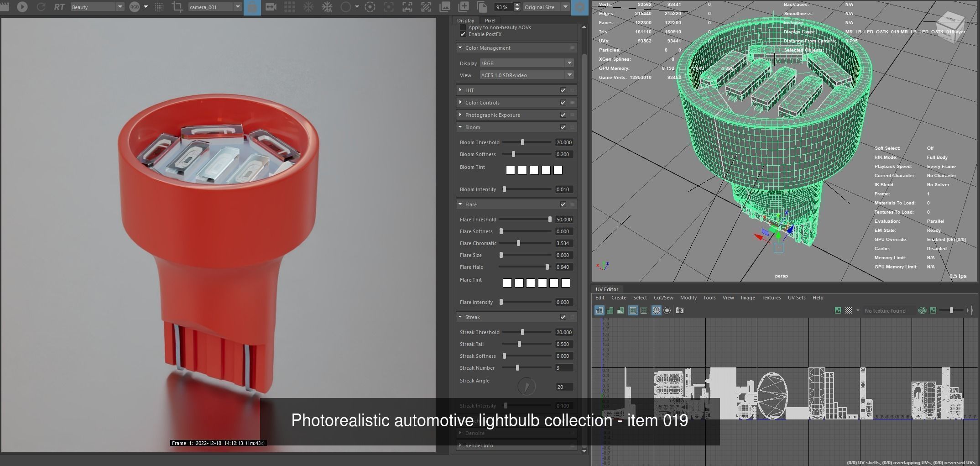Click the UV distortion display icon
Viewport: 980px width, 466px height.
(620, 310)
